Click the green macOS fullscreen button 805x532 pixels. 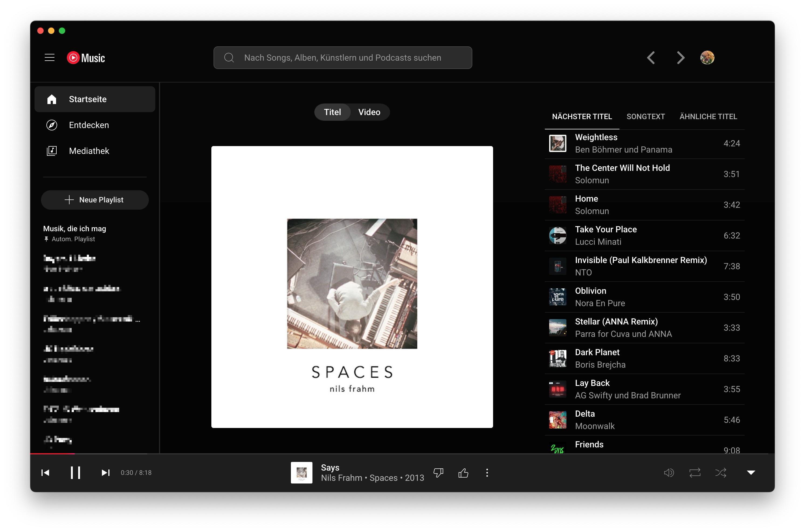click(x=62, y=31)
